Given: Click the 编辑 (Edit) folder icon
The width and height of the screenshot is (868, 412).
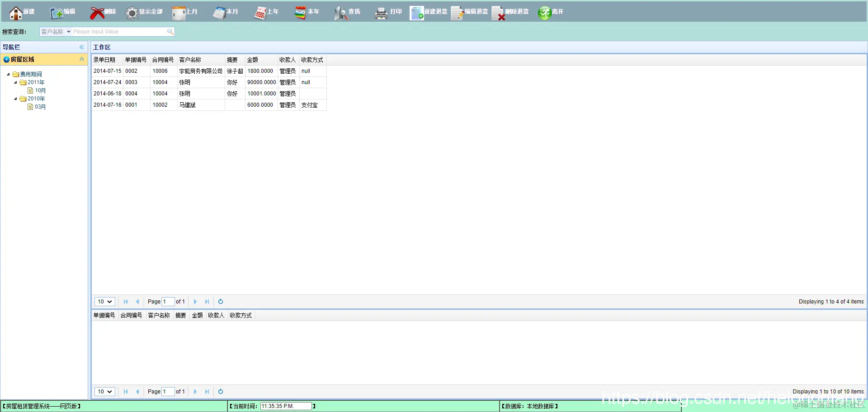Looking at the screenshot, I should (57, 13).
